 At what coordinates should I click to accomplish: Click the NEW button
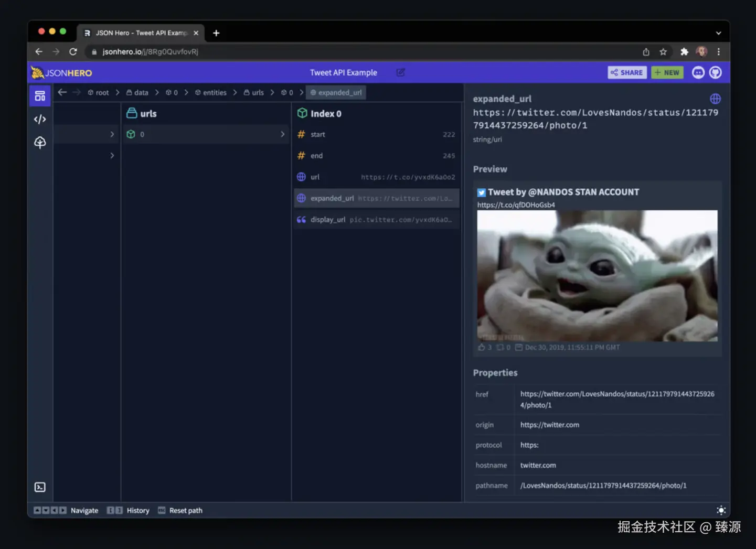tap(667, 72)
